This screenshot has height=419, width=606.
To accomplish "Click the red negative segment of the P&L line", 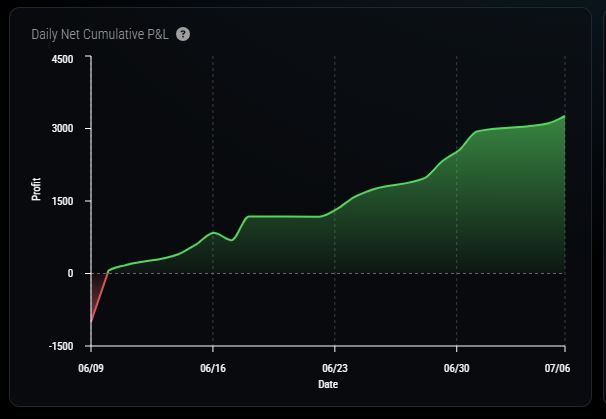I will [x=99, y=298].
